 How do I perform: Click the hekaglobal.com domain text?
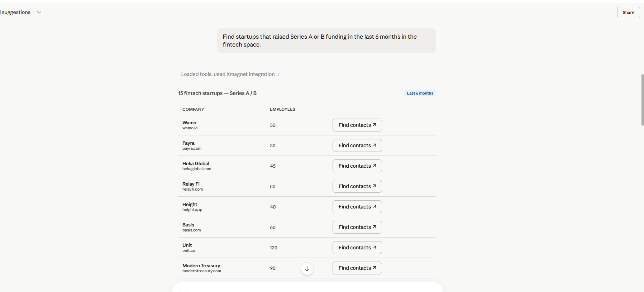(x=197, y=169)
